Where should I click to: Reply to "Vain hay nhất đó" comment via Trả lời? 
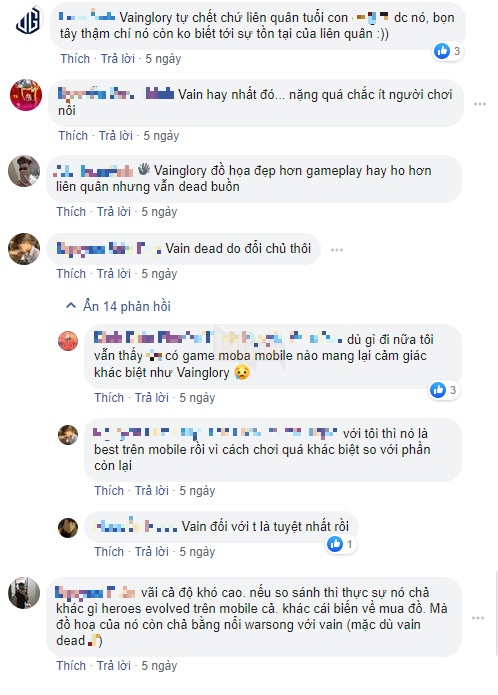116,136
